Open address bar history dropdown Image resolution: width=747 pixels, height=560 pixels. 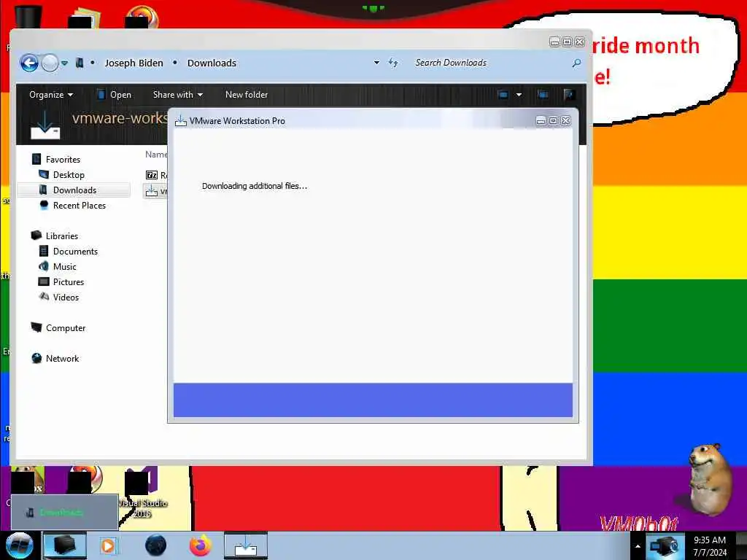point(376,63)
